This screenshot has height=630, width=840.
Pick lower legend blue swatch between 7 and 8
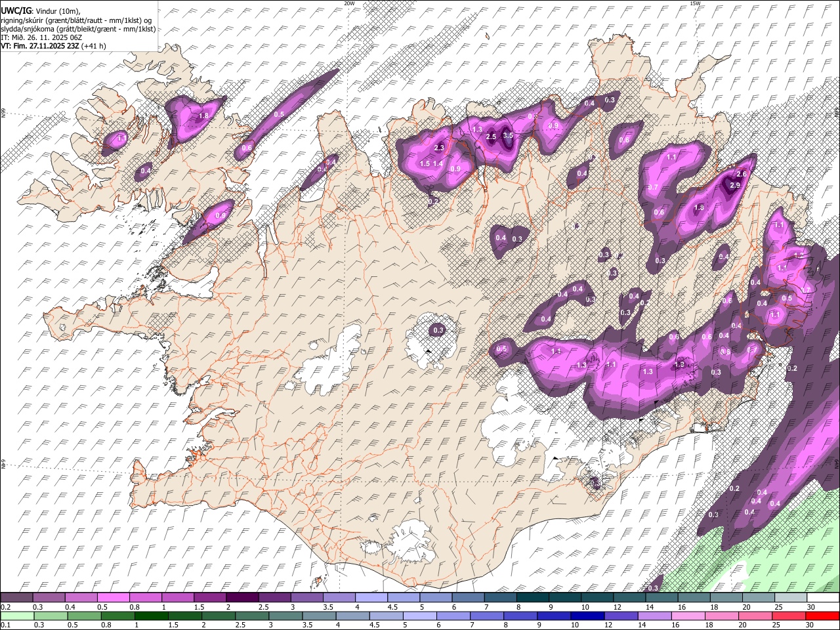click(x=486, y=616)
